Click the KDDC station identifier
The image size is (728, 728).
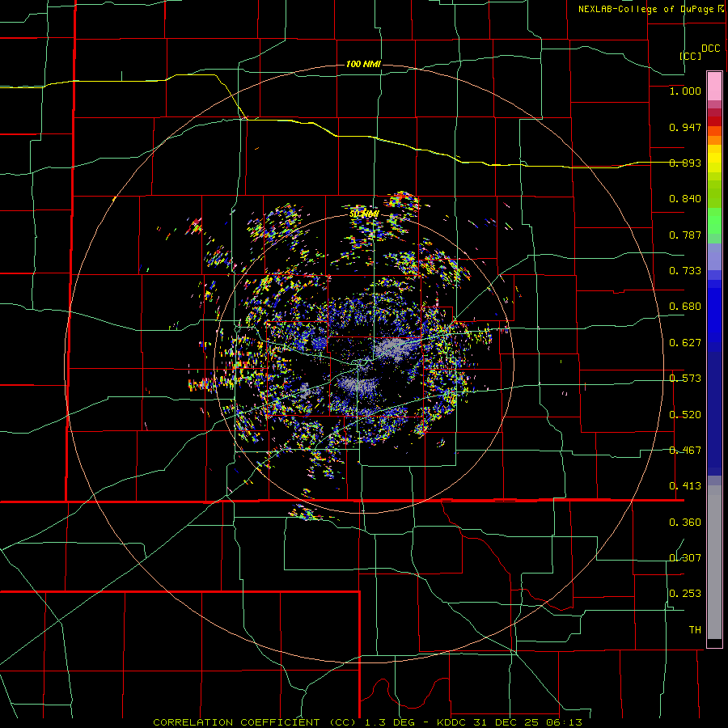(x=452, y=722)
